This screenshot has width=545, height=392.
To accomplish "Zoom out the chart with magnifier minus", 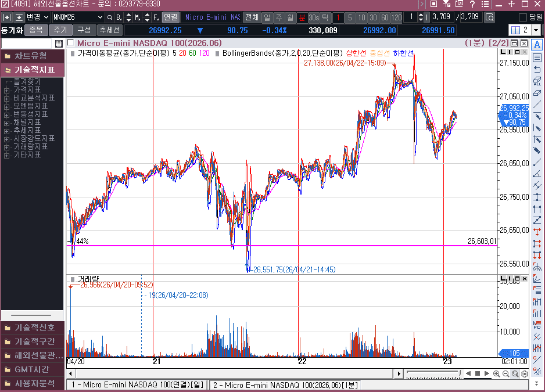I will pos(506,374).
